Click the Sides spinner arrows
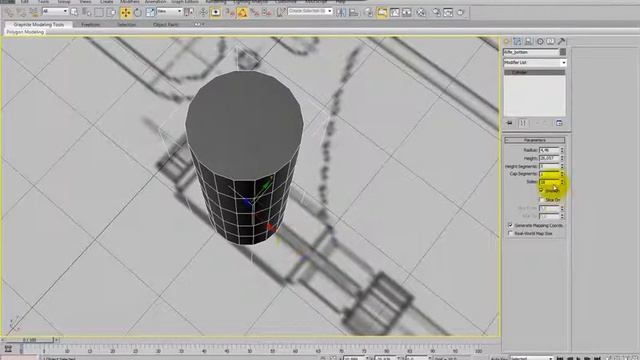 (x=562, y=182)
